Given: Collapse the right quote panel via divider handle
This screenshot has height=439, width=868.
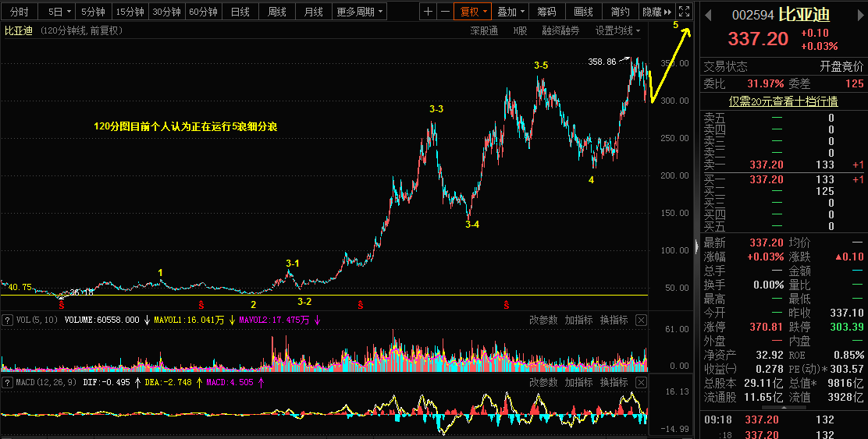Looking at the screenshot, I should 697,246.
